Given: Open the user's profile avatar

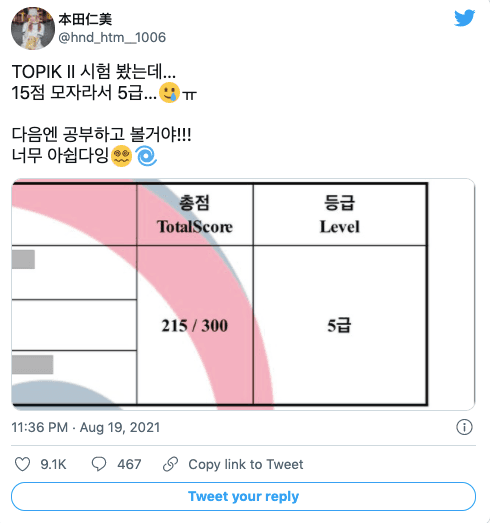Looking at the screenshot, I should (x=33, y=28).
